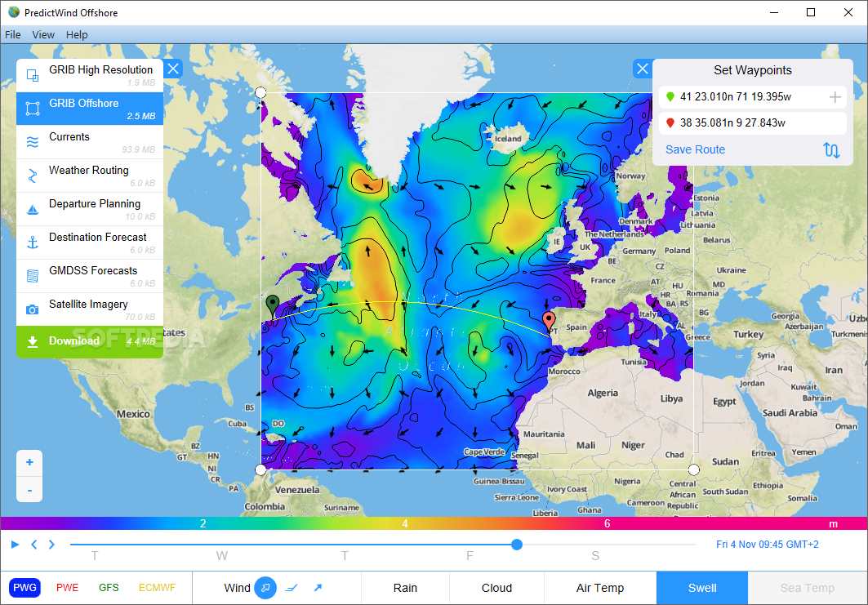This screenshot has width=868, height=605.
Task: Open the File menu
Action: pyautogui.click(x=13, y=35)
